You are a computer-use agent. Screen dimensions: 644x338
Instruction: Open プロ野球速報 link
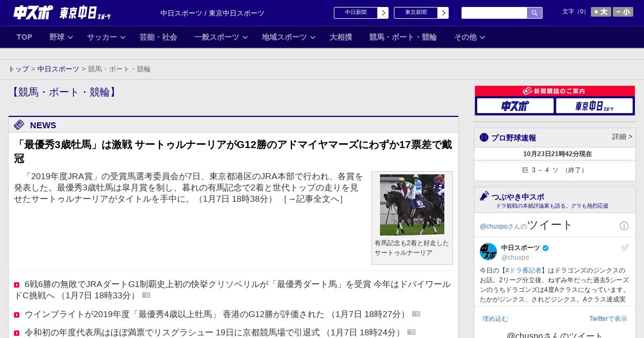(x=514, y=138)
